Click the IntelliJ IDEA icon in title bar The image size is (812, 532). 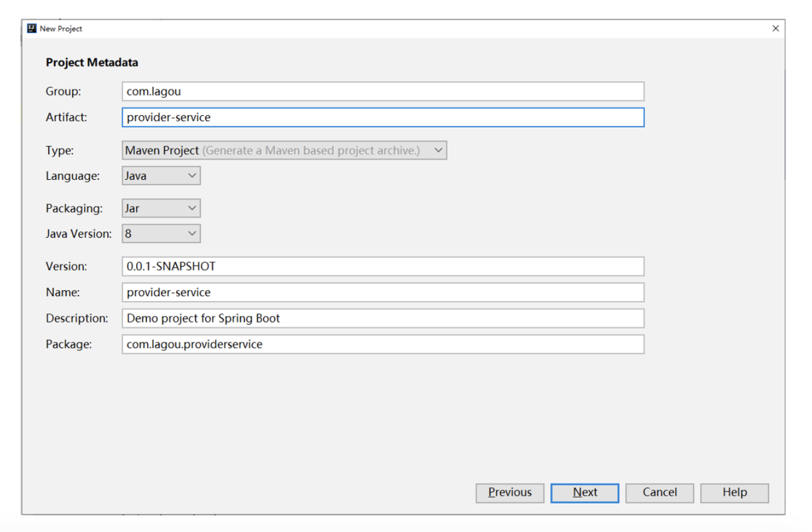[32, 29]
